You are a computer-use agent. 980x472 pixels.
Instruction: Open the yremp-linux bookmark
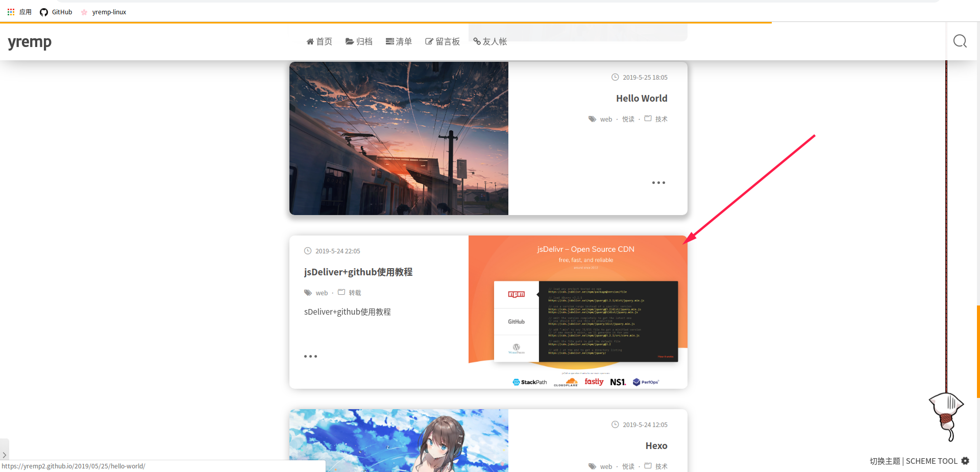point(104,12)
